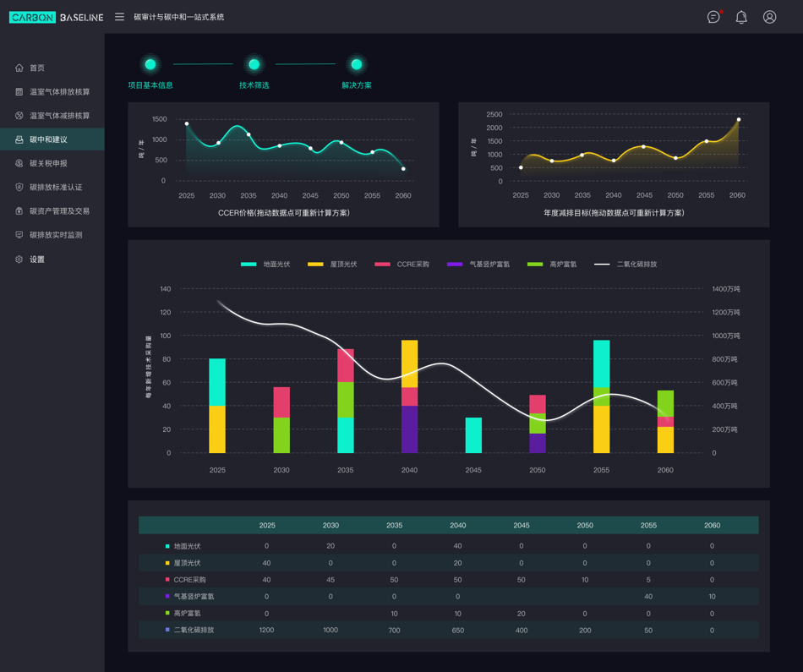
Task: Click the 项目基本信息 step circle
Action: 150,64
